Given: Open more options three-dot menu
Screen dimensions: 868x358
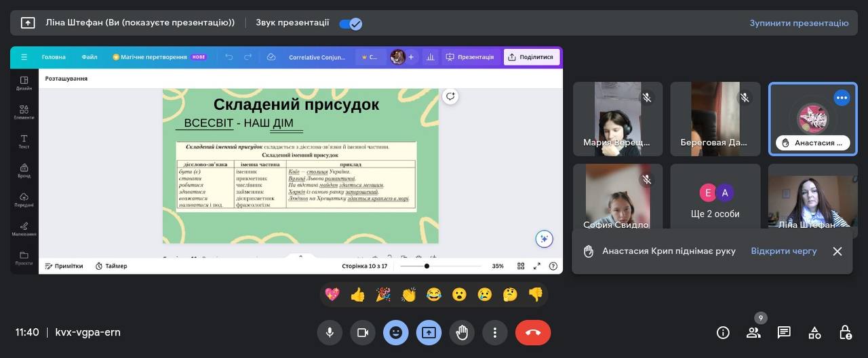Looking at the screenshot, I should tap(495, 332).
